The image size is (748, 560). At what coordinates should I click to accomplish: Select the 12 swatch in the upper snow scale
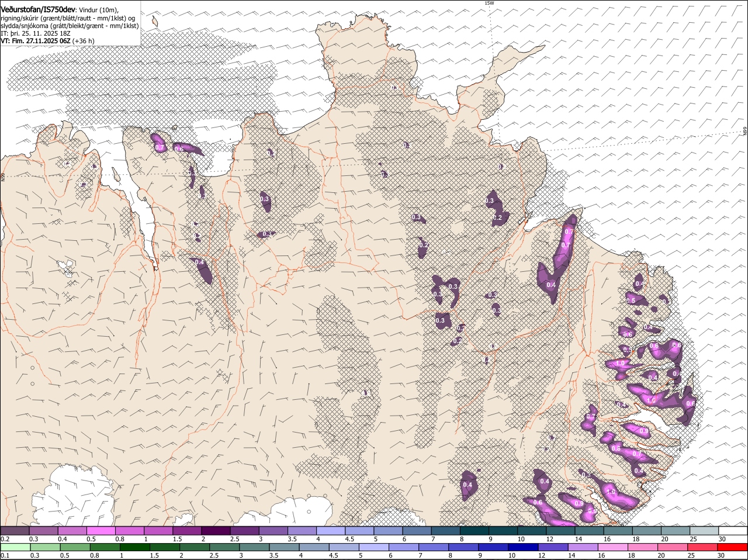pyautogui.click(x=560, y=531)
